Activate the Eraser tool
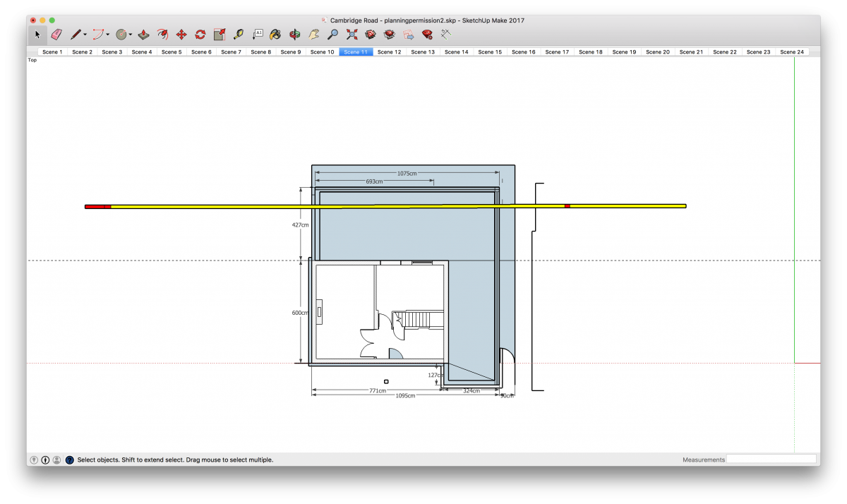This screenshot has width=847, height=504. click(56, 33)
